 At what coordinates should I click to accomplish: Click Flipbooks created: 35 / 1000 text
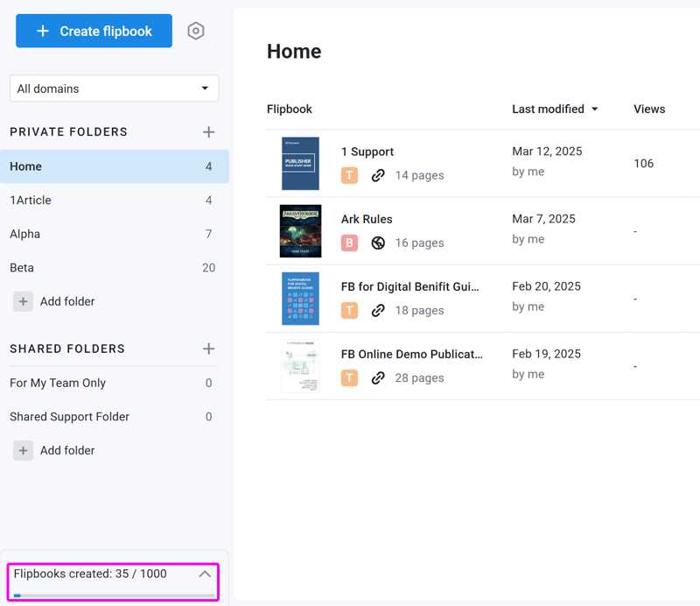pos(90,574)
